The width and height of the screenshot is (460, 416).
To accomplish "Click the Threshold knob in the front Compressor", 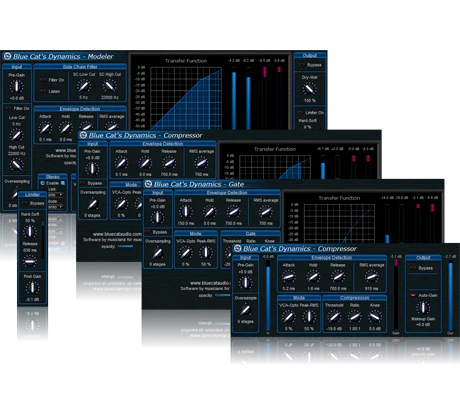I will (x=334, y=317).
